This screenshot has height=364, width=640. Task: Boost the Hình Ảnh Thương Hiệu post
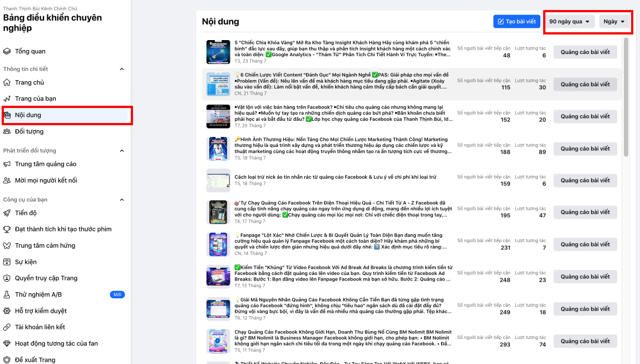click(x=585, y=149)
